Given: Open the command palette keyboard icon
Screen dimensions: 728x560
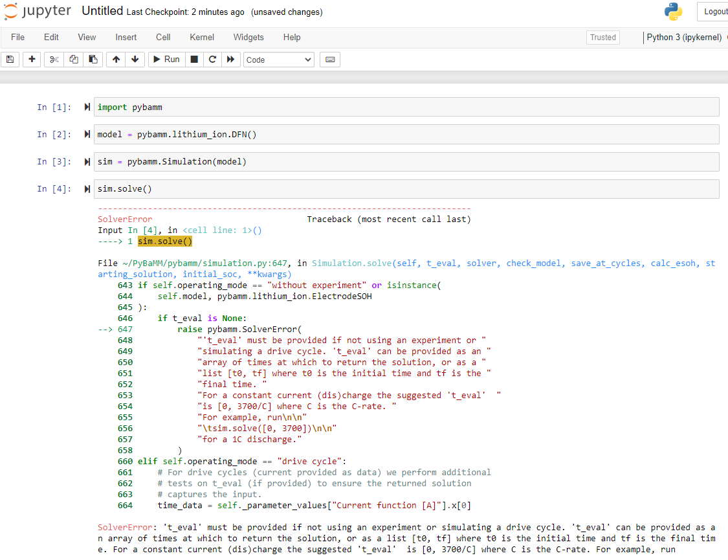Looking at the screenshot, I should point(330,59).
